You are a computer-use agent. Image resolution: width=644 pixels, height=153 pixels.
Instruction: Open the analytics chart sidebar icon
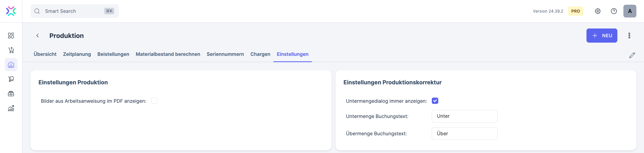pos(11,108)
